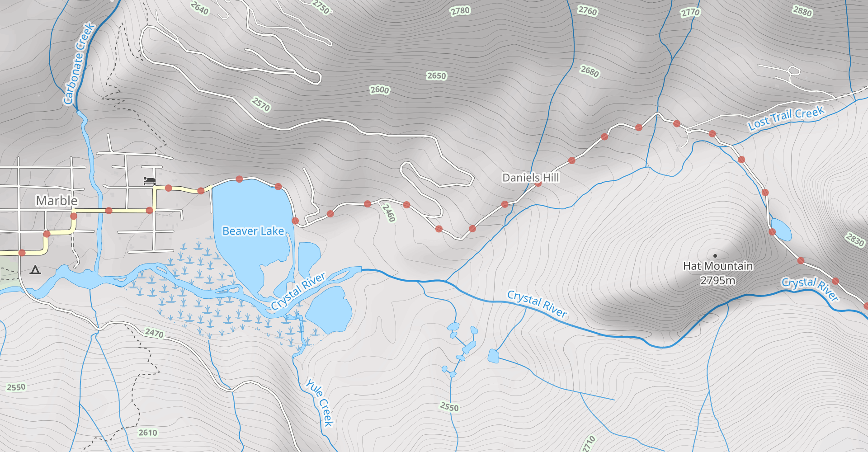
Task: Click the 2640 contour label
Action: (x=199, y=8)
